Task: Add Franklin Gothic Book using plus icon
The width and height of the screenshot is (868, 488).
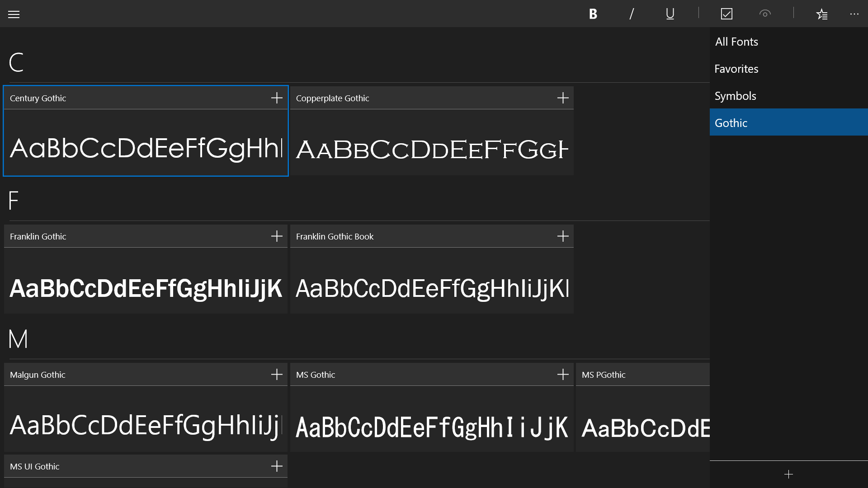Action: point(563,236)
